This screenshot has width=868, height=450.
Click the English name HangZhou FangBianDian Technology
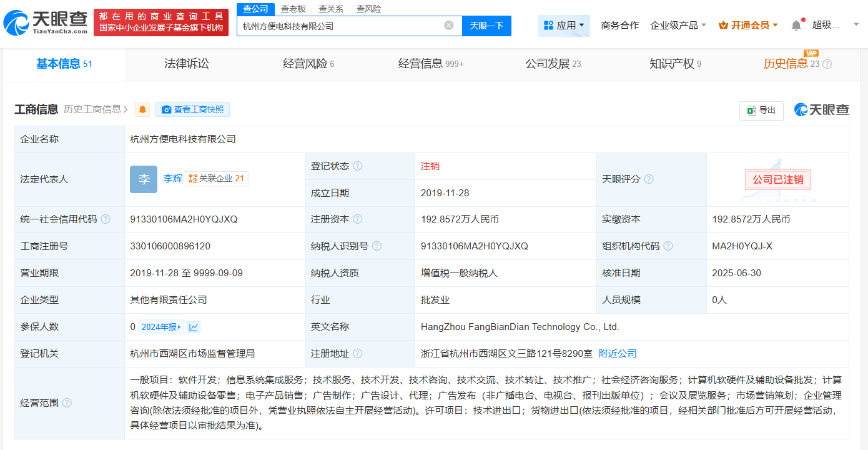point(520,327)
